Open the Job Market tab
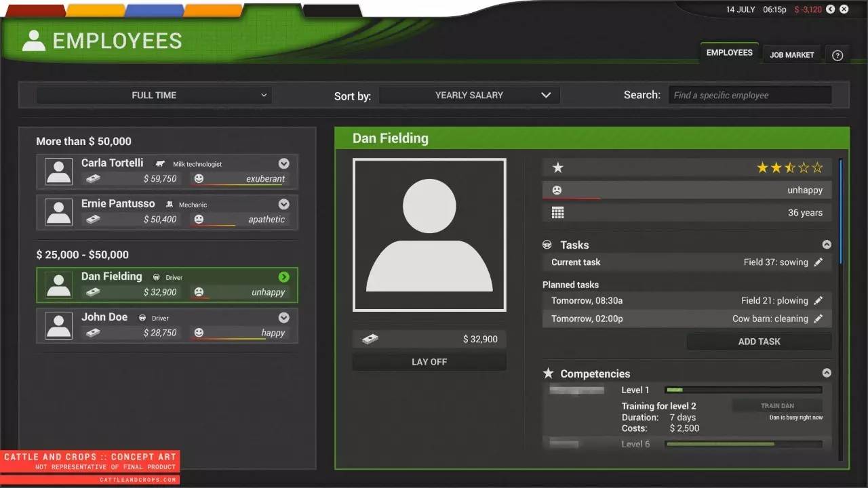 (x=791, y=55)
